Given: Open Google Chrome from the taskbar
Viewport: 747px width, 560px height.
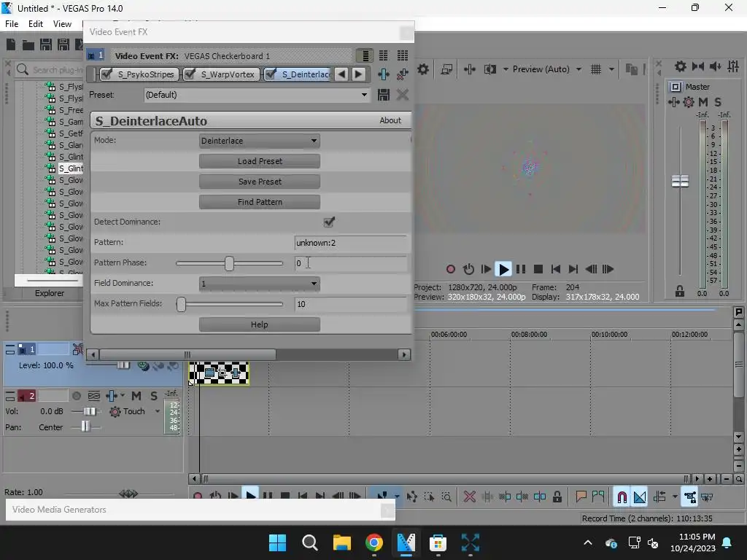Looking at the screenshot, I should pos(374,542).
